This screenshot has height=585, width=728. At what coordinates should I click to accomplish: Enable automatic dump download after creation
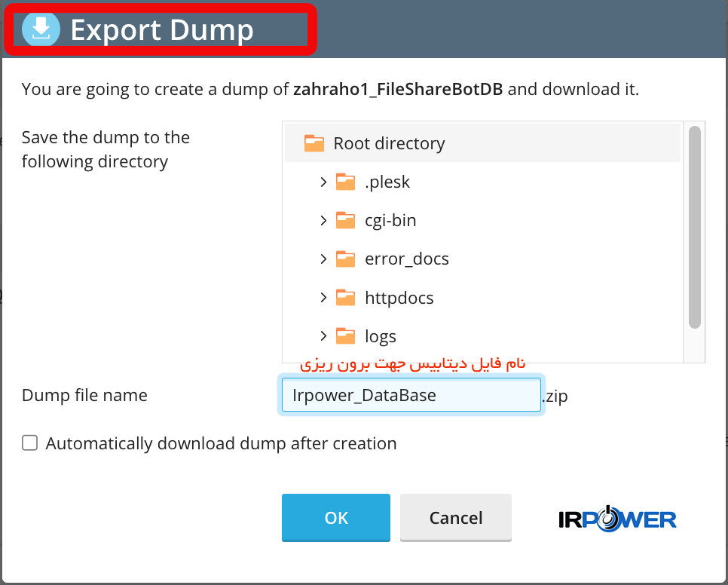click(x=29, y=443)
